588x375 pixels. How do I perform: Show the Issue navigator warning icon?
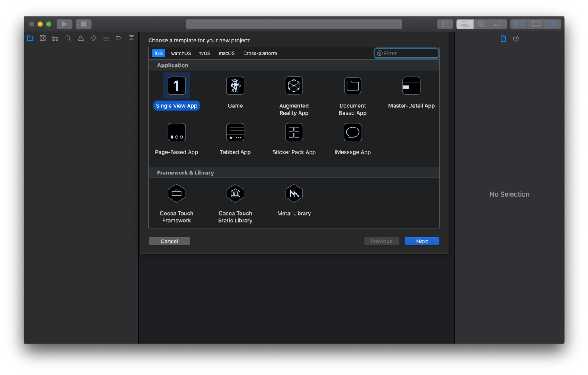coord(81,38)
